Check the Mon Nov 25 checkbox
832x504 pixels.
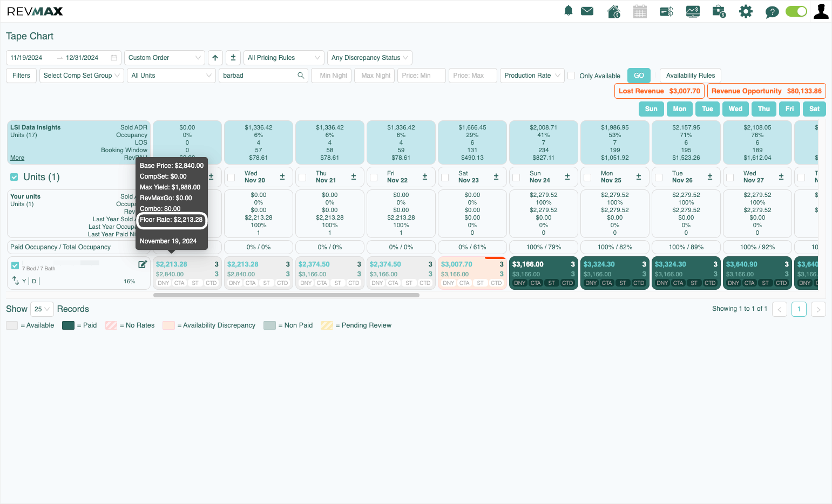pyautogui.click(x=587, y=178)
